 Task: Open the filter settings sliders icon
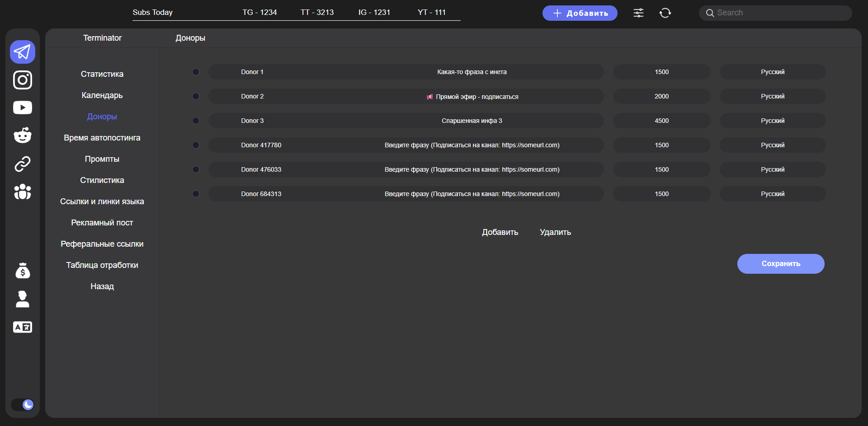638,13
